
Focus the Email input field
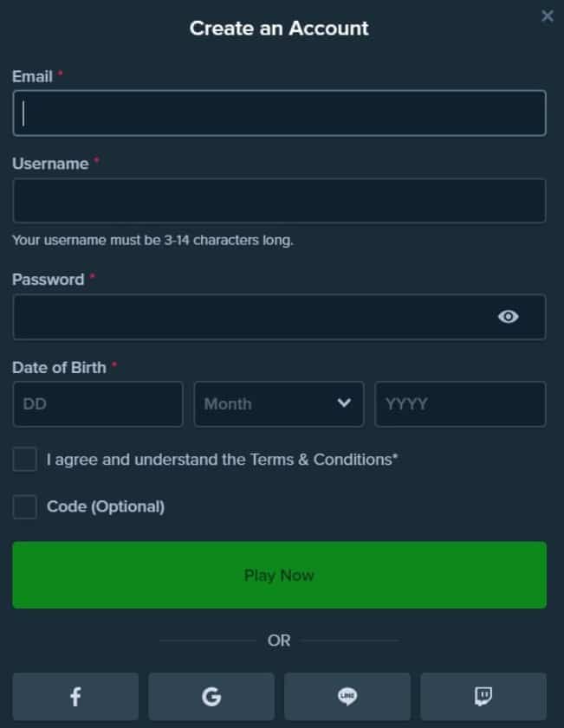pyautogui.click(x=279, y=113)
